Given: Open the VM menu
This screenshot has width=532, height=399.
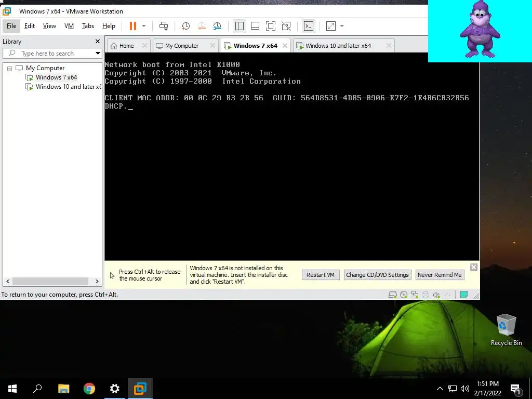Looking at the screenshot, I should point(69,26).
